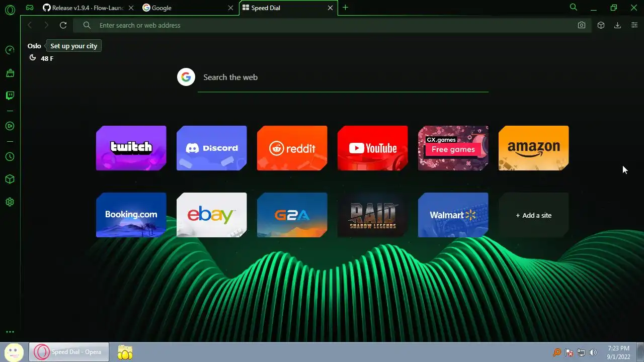
Task: Click the Google logo by search
Action: click(186, 77)
